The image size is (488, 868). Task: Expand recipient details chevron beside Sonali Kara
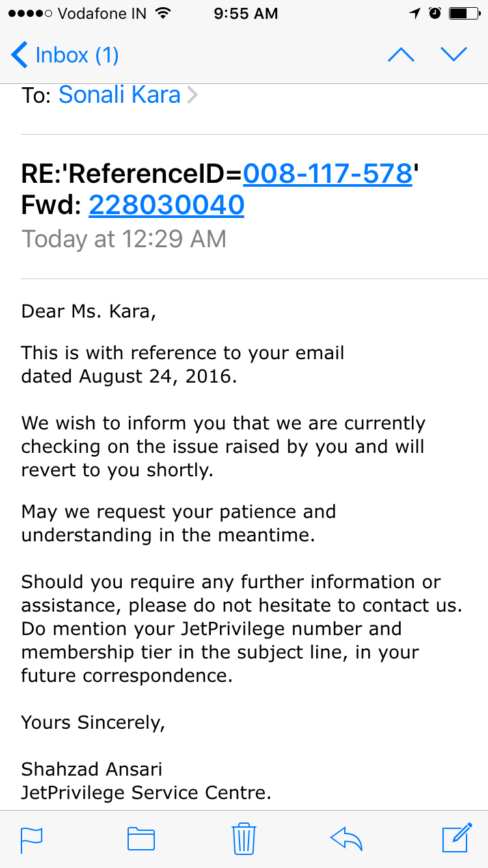192,96
